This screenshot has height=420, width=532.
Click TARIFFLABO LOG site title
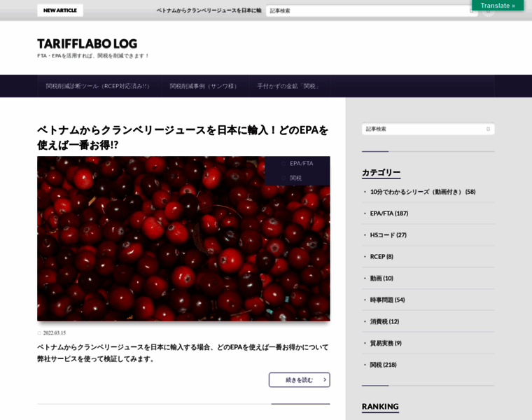87,43
